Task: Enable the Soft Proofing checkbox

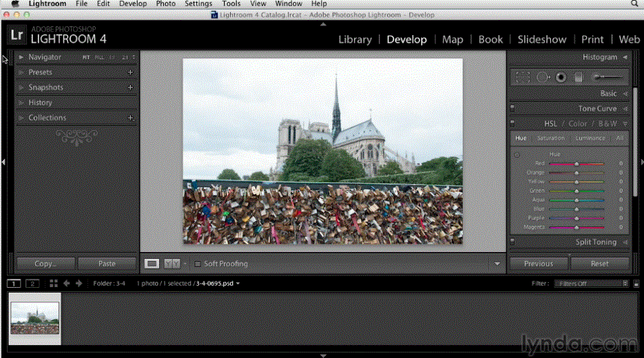Action: tap(198, 264)
